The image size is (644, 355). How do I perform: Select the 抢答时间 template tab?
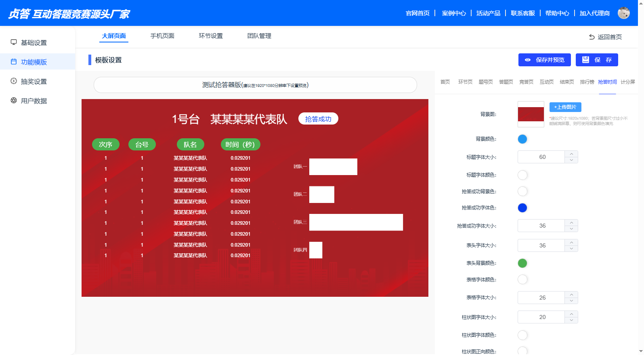pyautogui.click(x=607, y=82)
